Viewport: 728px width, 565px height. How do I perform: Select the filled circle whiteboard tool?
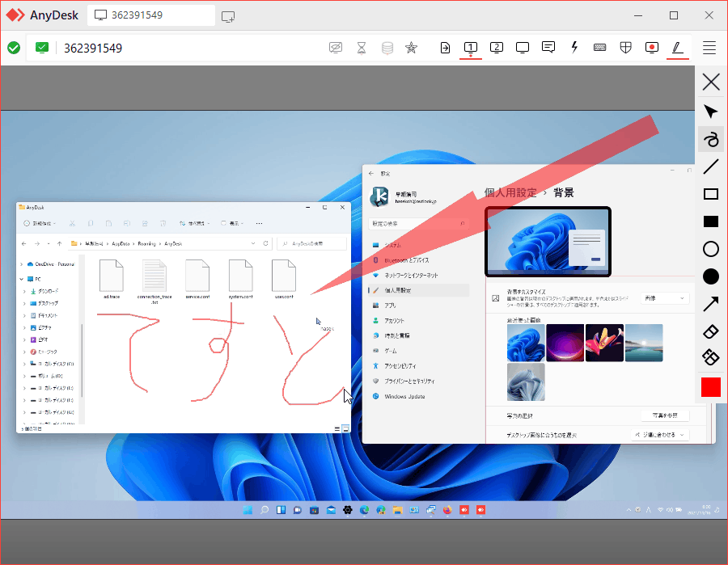point(711,276)
